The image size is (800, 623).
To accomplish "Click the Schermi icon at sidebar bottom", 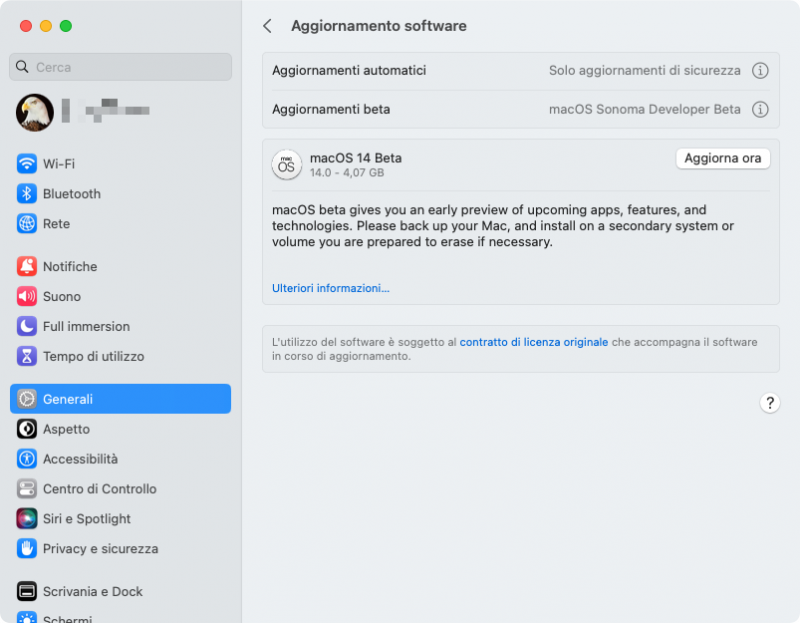I will [27, 617].
